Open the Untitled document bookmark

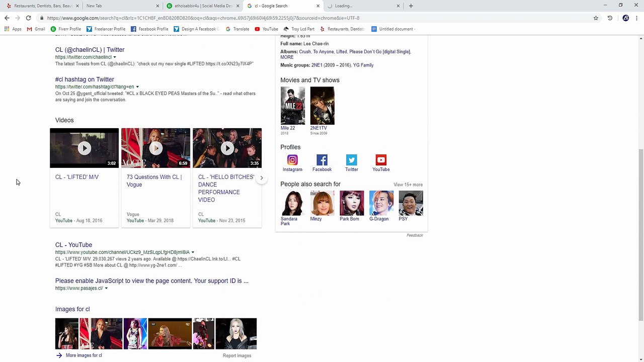click(393, 29)
